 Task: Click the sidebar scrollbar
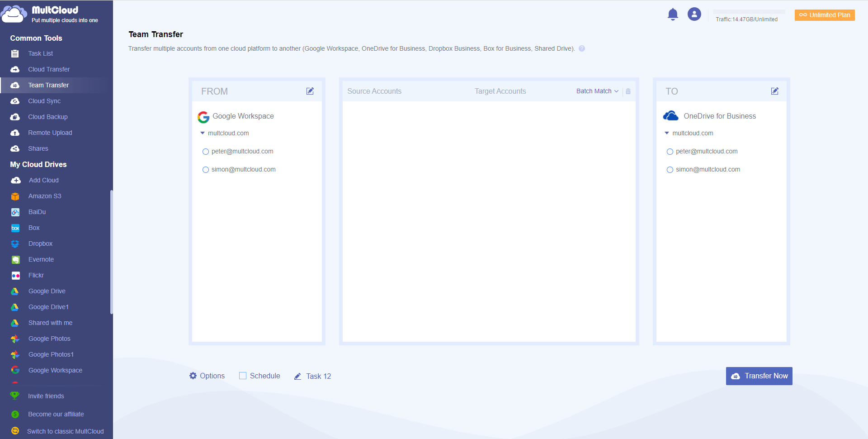point(111,252)
